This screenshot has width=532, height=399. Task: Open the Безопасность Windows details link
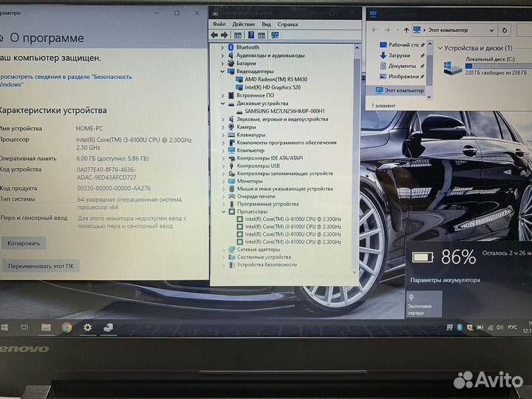pos(66,81)
